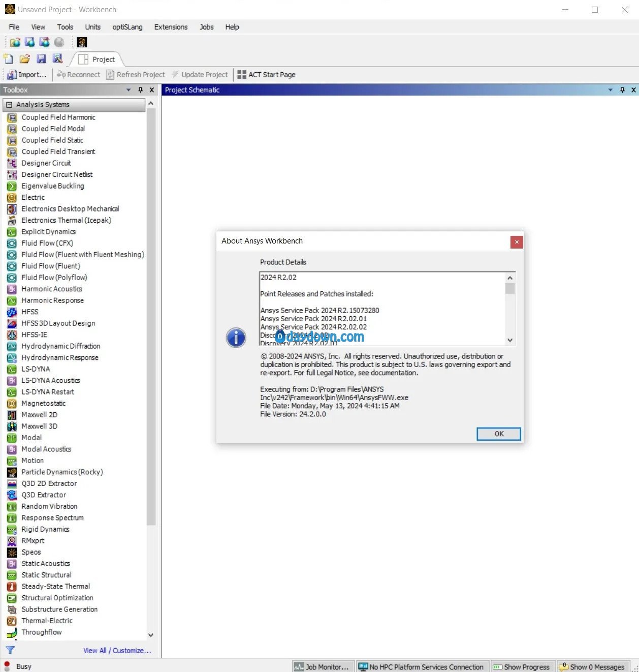Select the Steady-State Thermal system icon
The height and width of the screenshot is (672, 639).
pyautogui.click(x=12, y=587)
